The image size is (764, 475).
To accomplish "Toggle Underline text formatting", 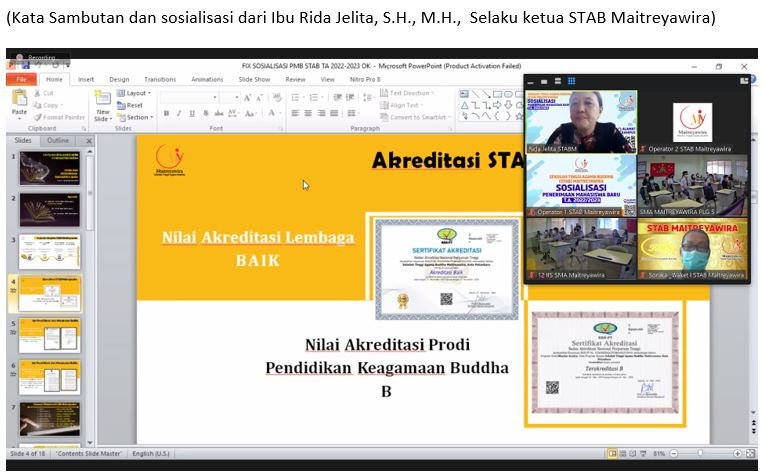I will pyautogui.click(x=191, y=114).
